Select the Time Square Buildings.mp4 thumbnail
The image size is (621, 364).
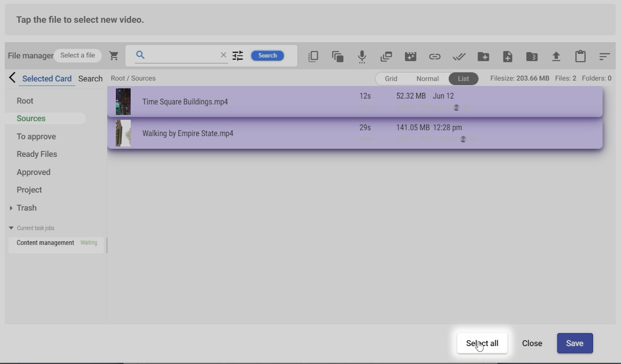tap(123, 101)
